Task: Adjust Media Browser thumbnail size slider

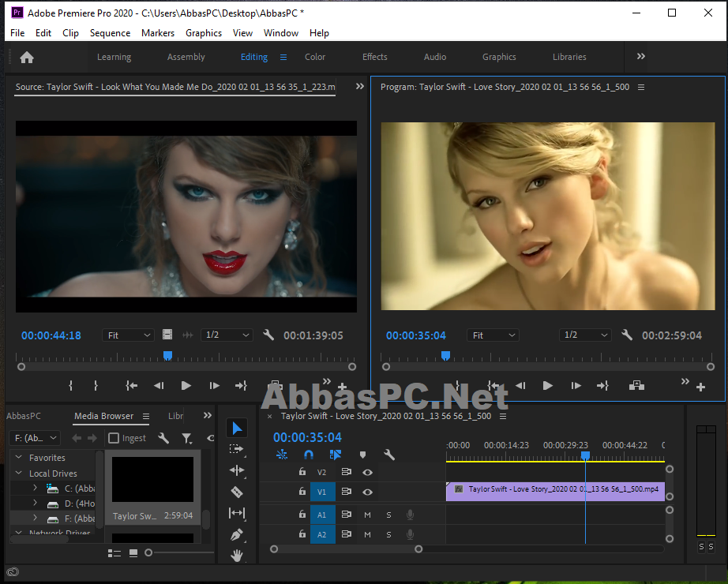Action: click(148, 552)
